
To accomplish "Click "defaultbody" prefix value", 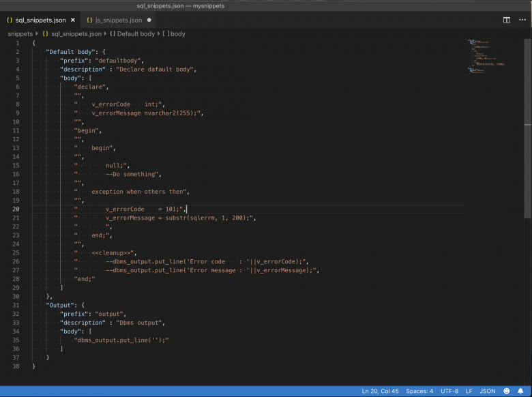I will tap(118, 61).
